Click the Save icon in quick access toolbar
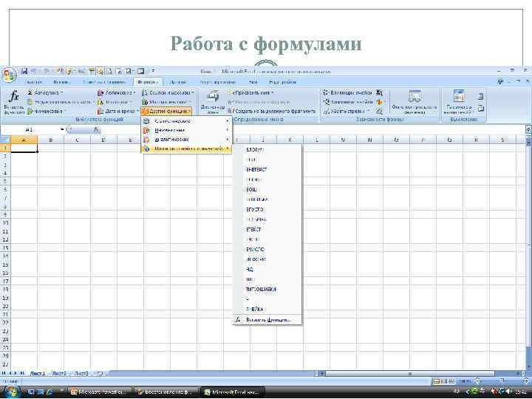The image size is (532, 399). (x=24, y=71)
